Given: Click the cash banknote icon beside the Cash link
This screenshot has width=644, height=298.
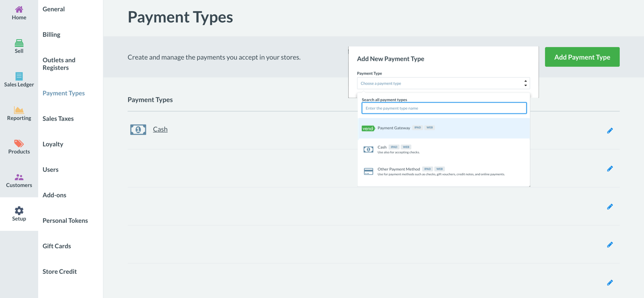Looking at the screenshot, I should coord(138,130).
